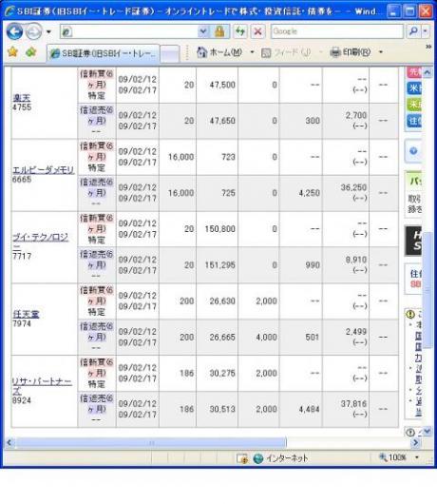
Task: Open the recent pages dropdown beside Forward
Action: click(48, 31)
